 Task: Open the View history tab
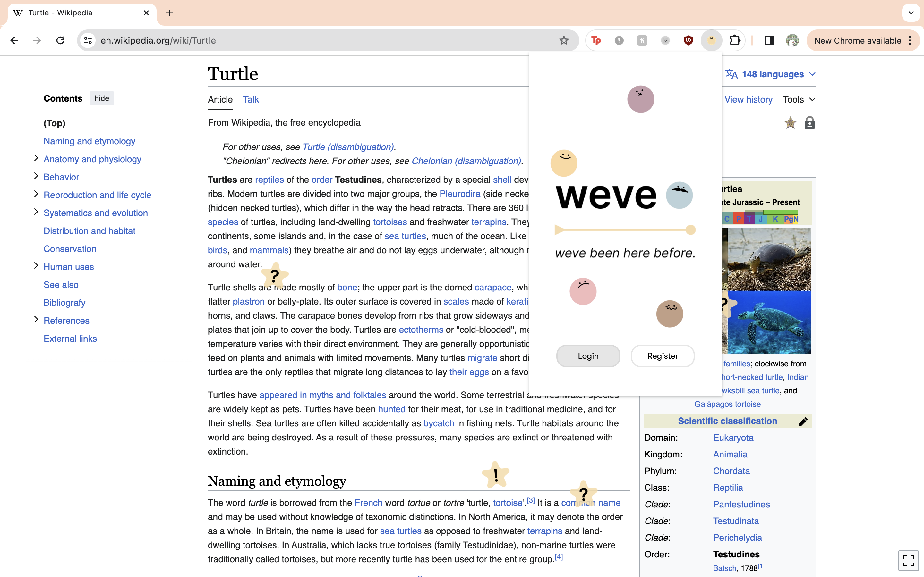[748, 100]
